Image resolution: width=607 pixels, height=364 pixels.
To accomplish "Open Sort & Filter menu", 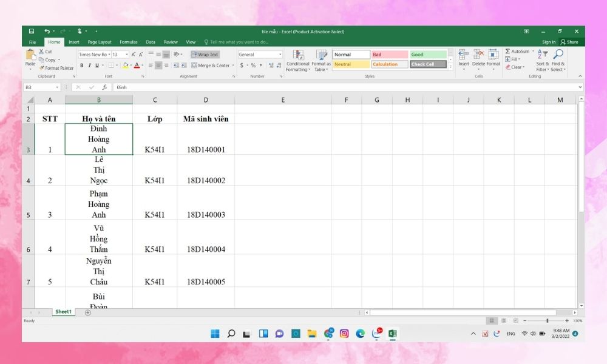I will coord(542,61).
